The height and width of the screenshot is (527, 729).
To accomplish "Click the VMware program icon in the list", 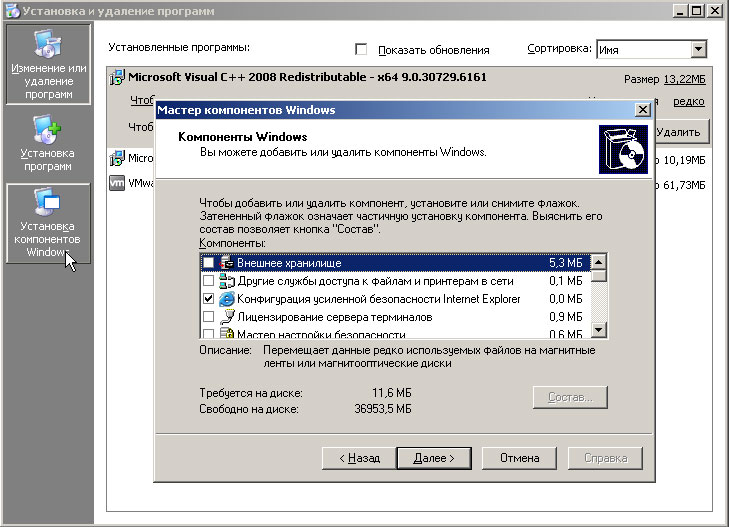I will [x=117, y=183].
